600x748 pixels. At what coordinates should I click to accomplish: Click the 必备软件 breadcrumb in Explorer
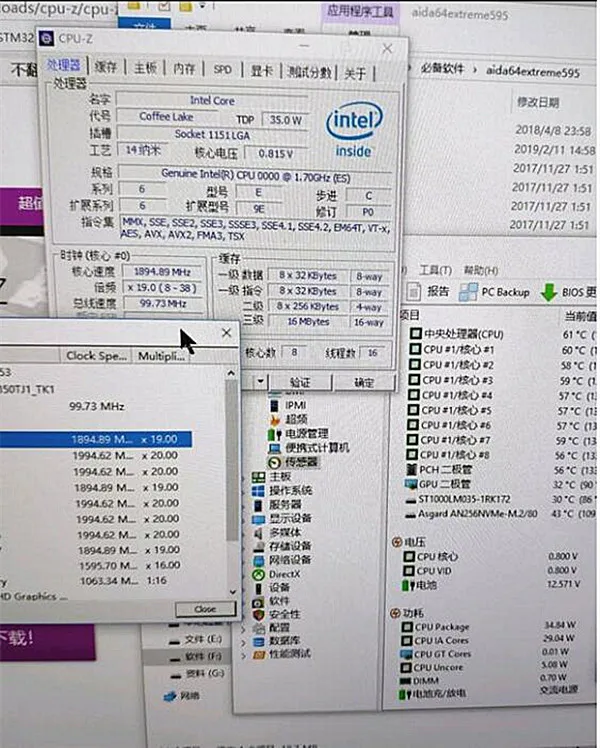442,69
